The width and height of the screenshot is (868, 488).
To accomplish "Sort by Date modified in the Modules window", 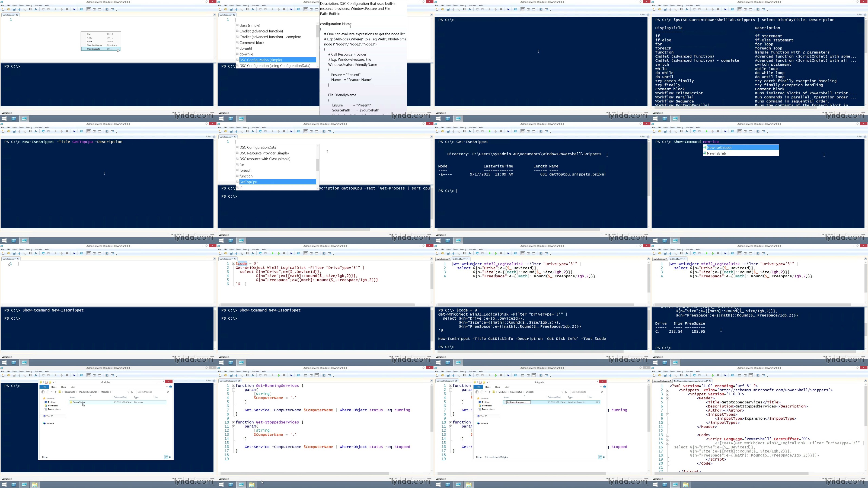I will (x=120, y=397).
